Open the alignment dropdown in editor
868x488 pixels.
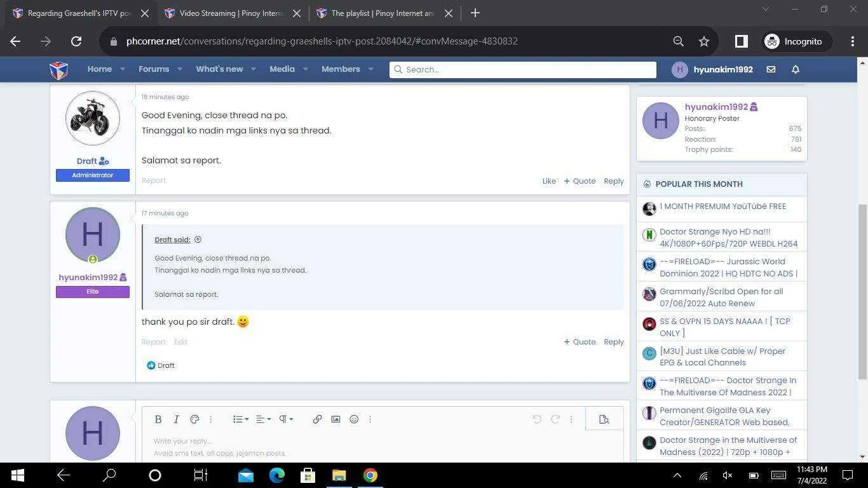pos(263,419)
